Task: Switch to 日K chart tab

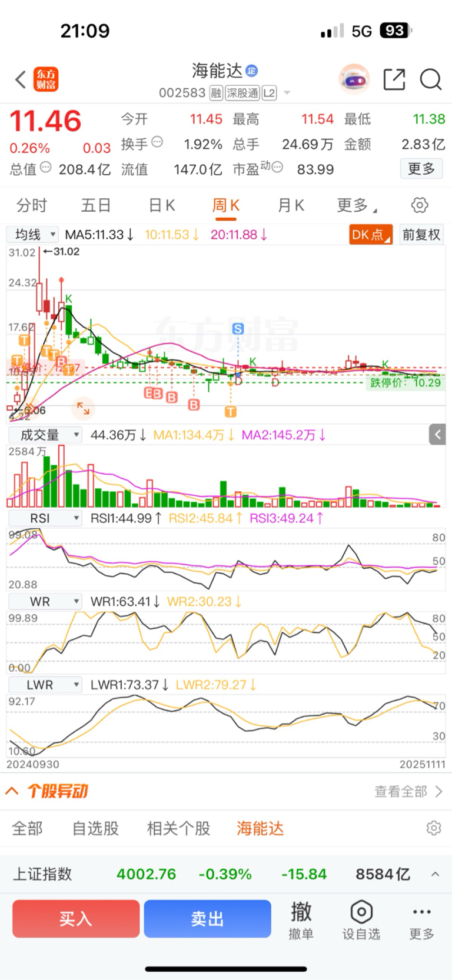Action: tap(162, 205)
